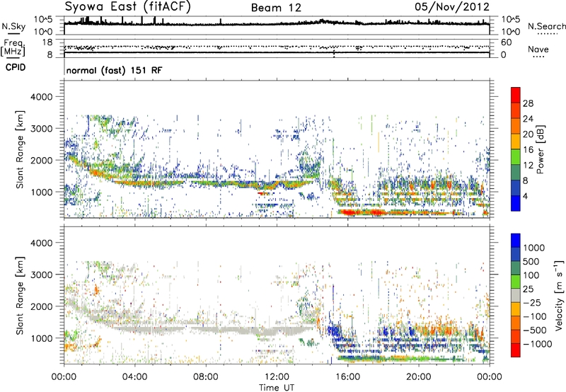Click the power panel's 'Slant Range [km]' label
This screenshot has height=392, width=566.
tap(20, 149)
